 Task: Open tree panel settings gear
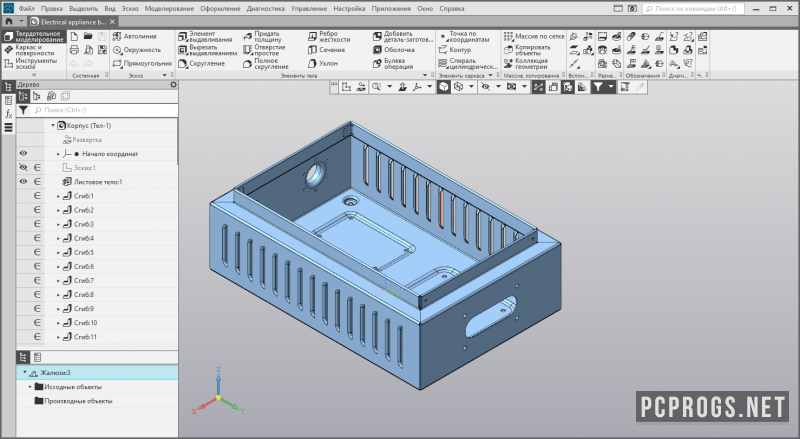click(173, 85)
